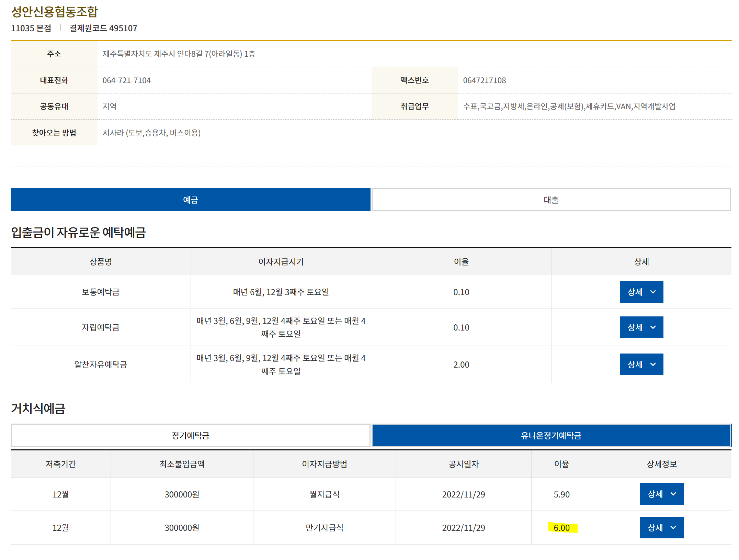739x560 pixels.
Task: Click the 5.90 interest rate cell
Action: tap(561, 494)
